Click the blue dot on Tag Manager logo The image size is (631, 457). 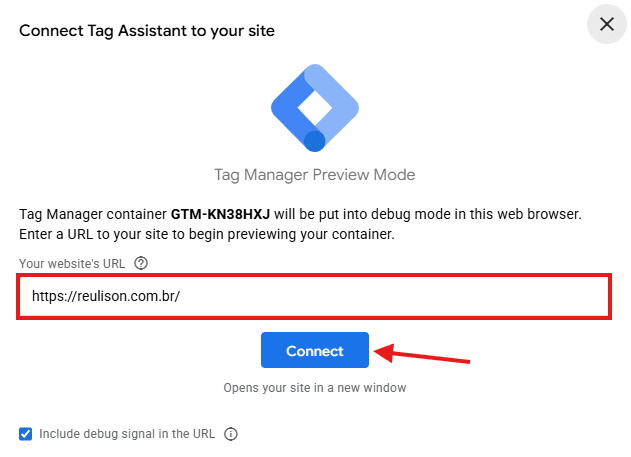click(315, 140)
